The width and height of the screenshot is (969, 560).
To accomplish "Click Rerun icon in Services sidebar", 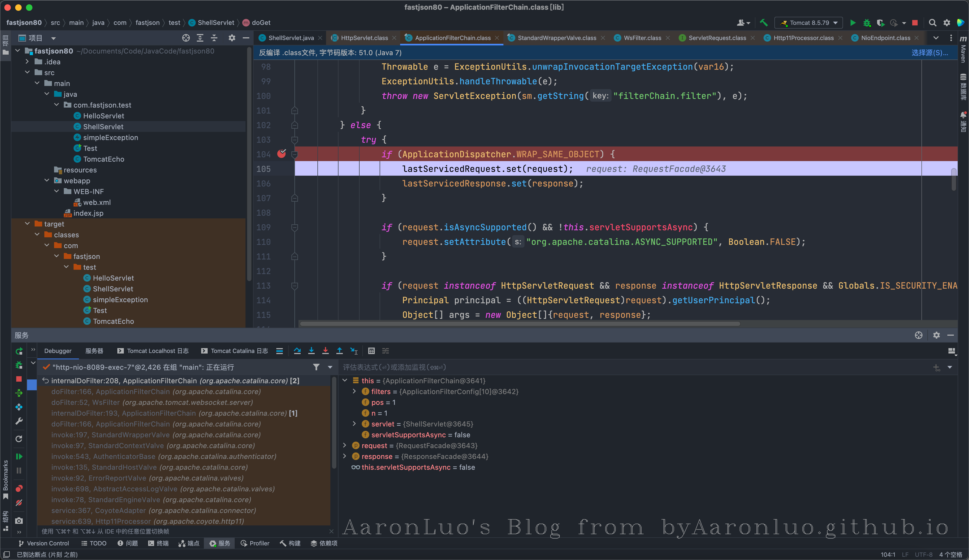I will [x=19, y=351].
